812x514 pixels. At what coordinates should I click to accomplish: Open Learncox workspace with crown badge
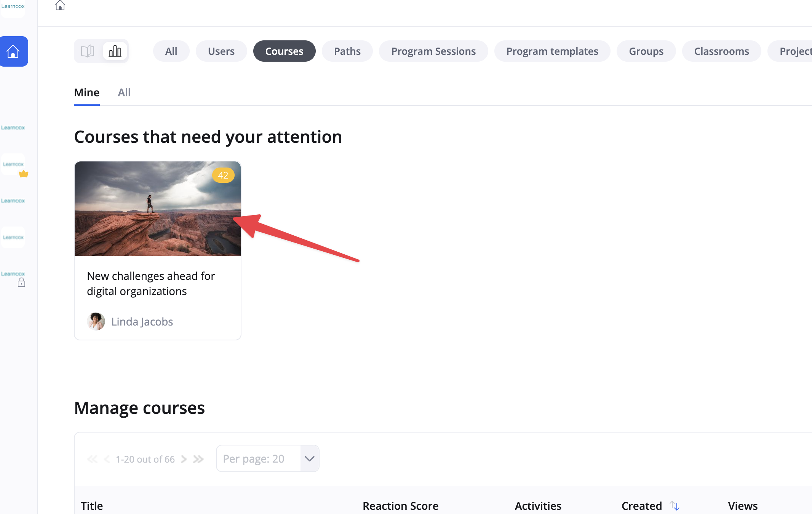click(x=13, y=164)
